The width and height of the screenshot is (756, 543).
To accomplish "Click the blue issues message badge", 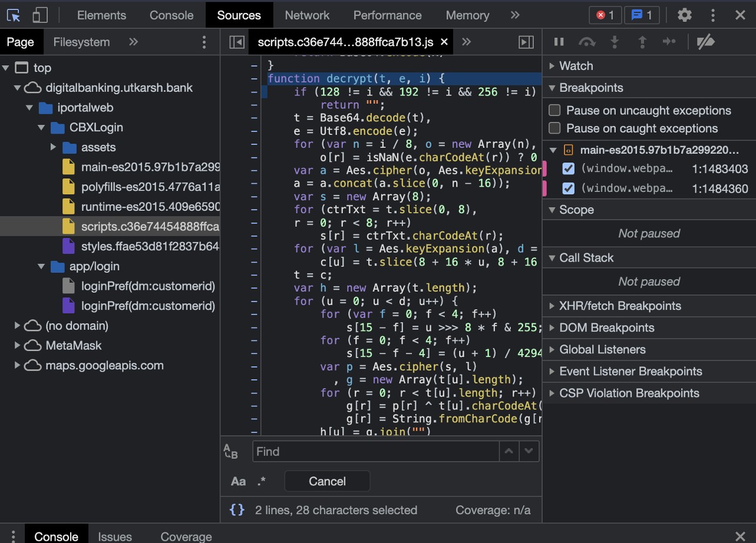I will pos(641,15).
